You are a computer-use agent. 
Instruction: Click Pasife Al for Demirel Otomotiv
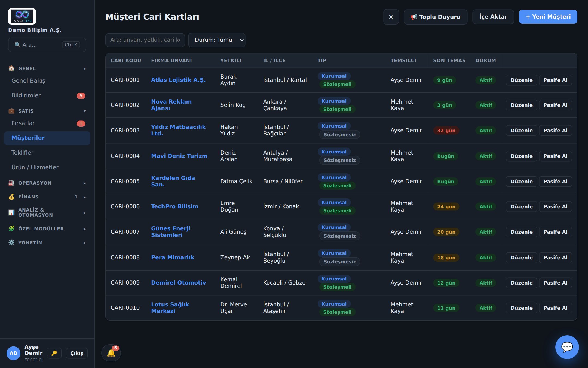(x=555, y=283)
